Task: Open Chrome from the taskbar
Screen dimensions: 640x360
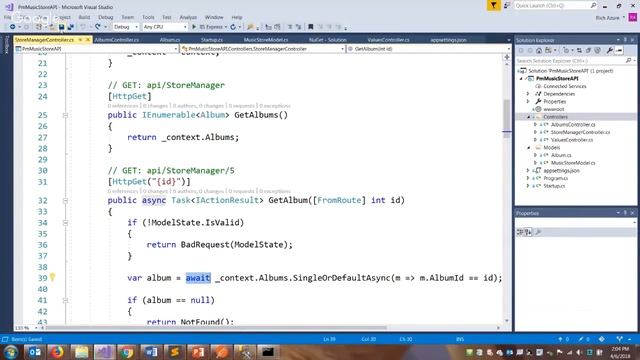Action: (127, 352)
